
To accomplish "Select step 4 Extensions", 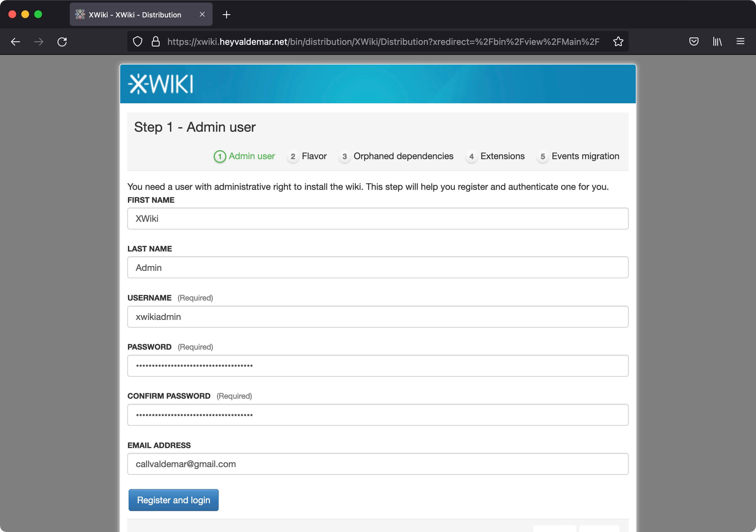I will (x=495, y=156).
